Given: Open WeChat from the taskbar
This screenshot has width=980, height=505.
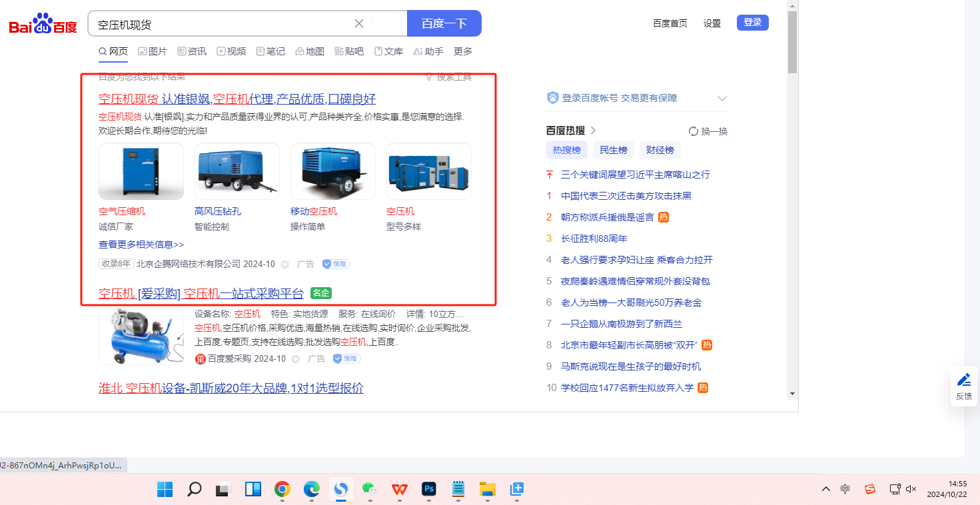Looking at the screenshot, I should [370, 490].
